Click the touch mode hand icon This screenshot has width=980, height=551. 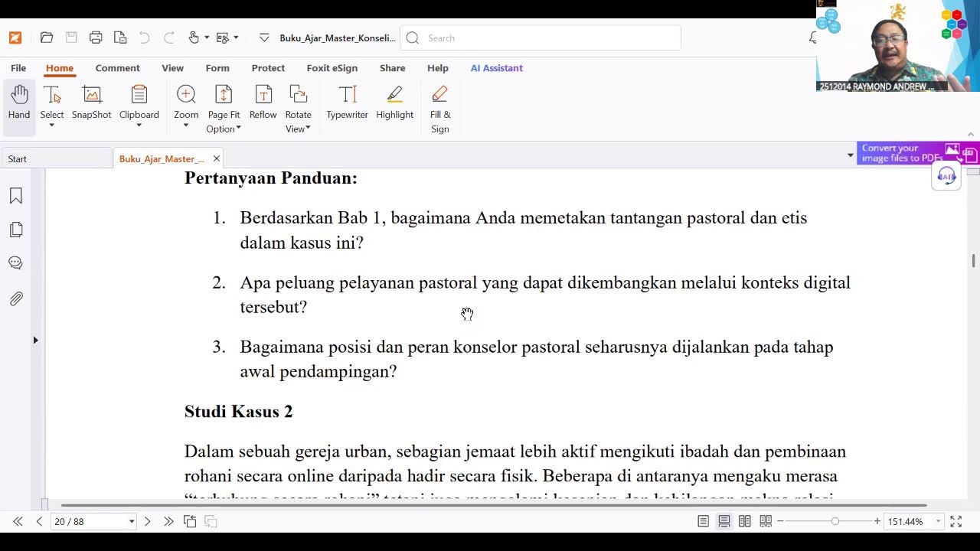pos(194,37)
